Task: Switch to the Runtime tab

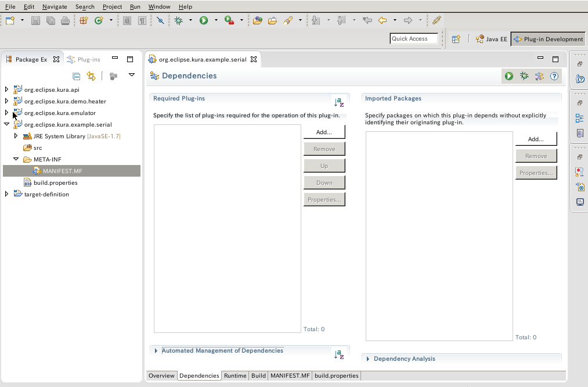Action: [x=235, y=376]
